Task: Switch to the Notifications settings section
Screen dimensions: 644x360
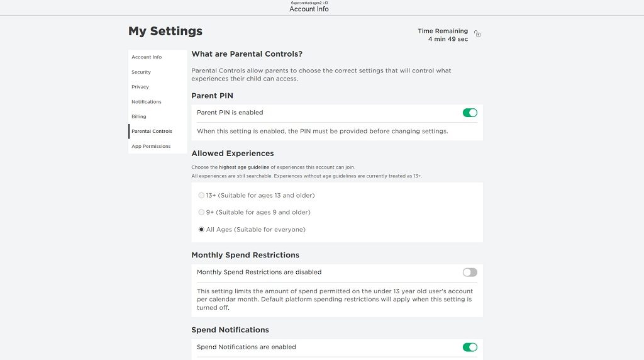Action: coord(147,102)
